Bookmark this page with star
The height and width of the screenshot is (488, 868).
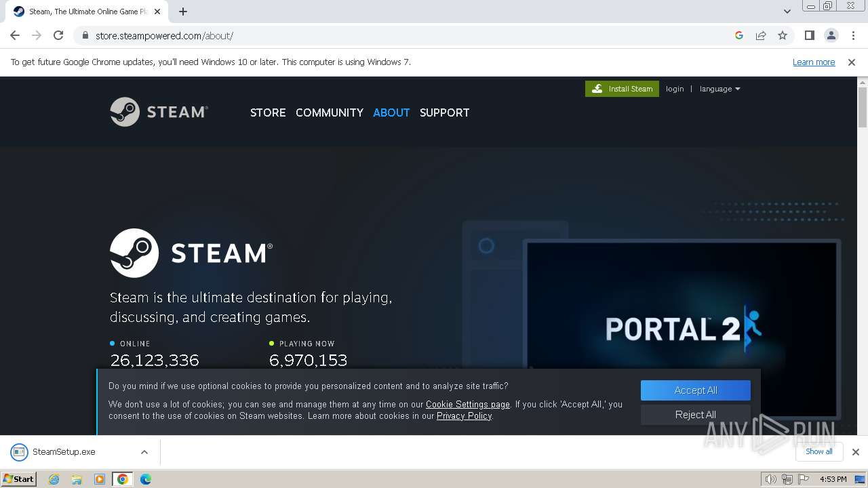[x=783, y=35]
